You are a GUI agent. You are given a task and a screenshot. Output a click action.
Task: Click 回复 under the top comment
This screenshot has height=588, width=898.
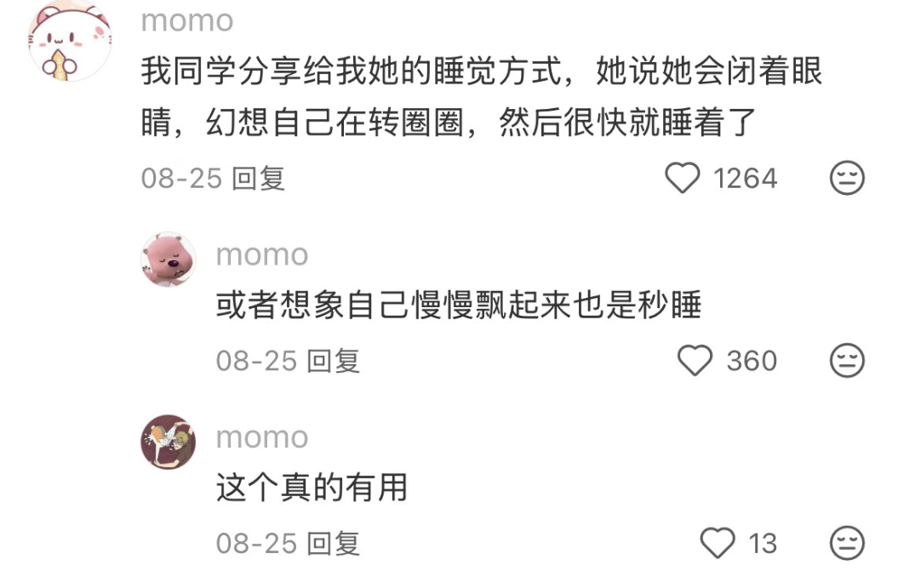[x=258, y=178]
